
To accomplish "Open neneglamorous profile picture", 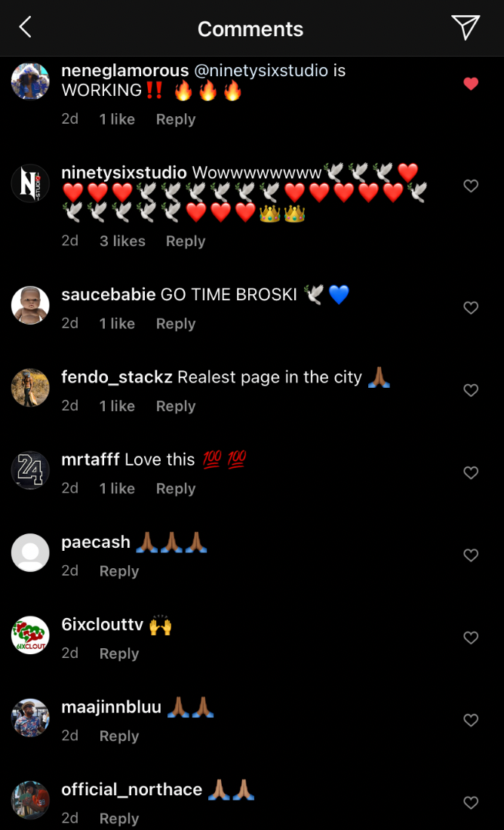I will click(x=30, y=81).
